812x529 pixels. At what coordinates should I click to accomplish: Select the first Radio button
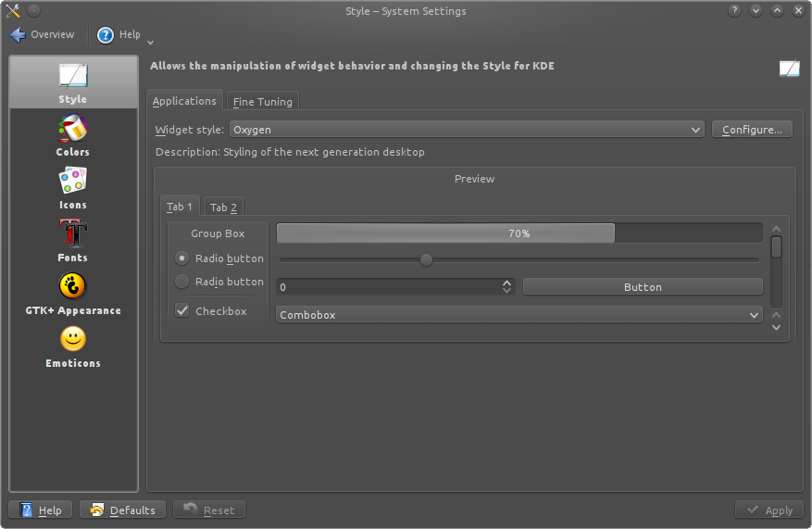click(x=181, y=258)
